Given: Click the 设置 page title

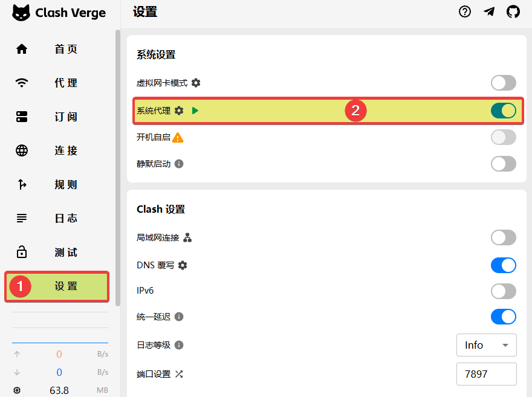Looking at the screenshot, I should pyautogui.click(x=145, y=12).
